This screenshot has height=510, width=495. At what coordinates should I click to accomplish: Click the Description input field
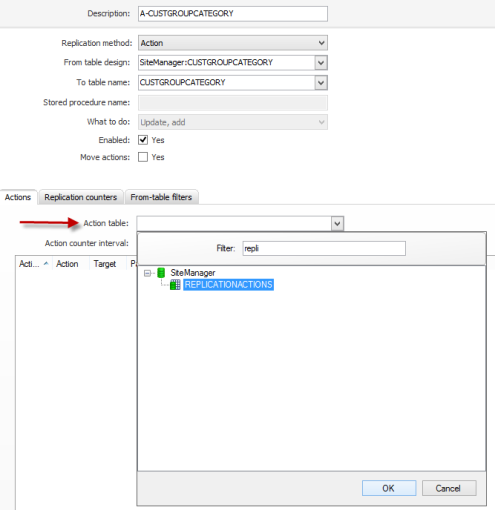click(233, 14)
